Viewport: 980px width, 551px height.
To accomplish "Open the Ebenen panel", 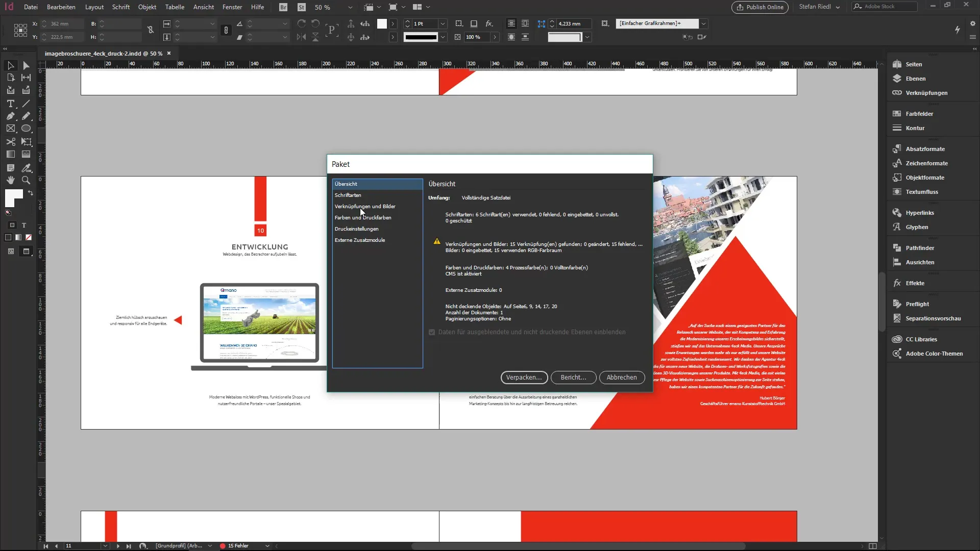I will pyautogui.click(x=915, y=79).
